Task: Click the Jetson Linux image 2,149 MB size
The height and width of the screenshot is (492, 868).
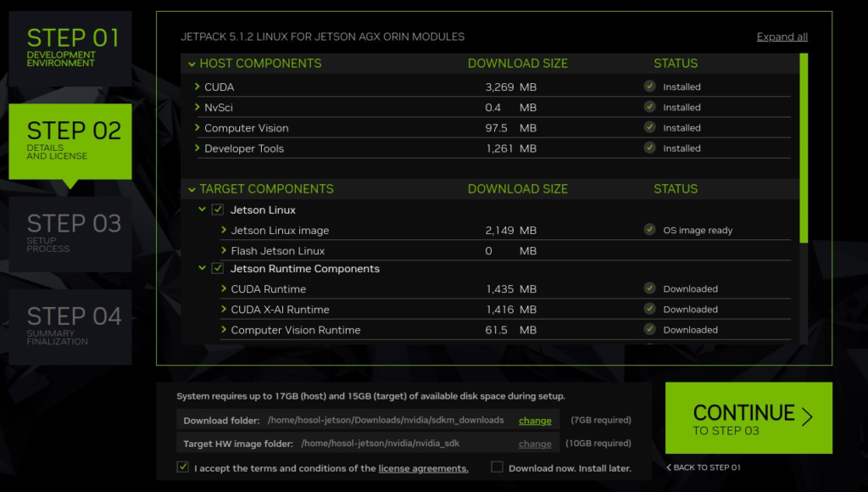Action: click(510, 230)
